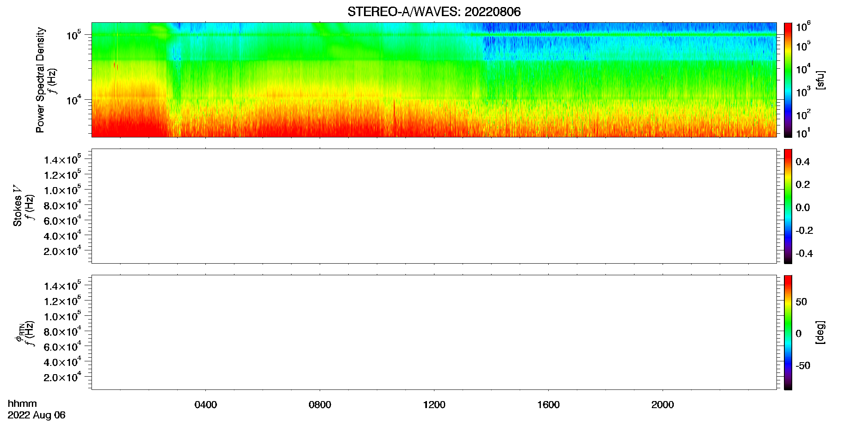868x447 pixels.
Task: Click the 2.0×10^4 tick in phi RTN panel
Action: pyautogui.click(x=63, y=377)
